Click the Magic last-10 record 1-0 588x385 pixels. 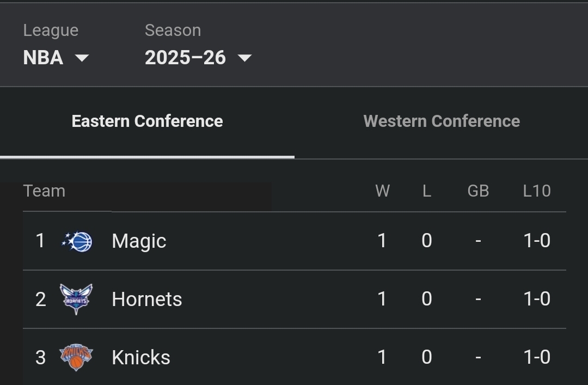[x=537, y=241]
